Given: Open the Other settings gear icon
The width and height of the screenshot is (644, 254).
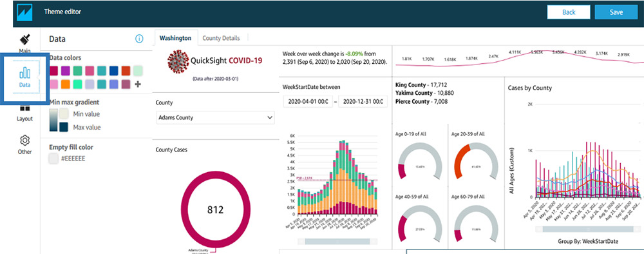Looking at the screenshot, I should tap(24, 141).
